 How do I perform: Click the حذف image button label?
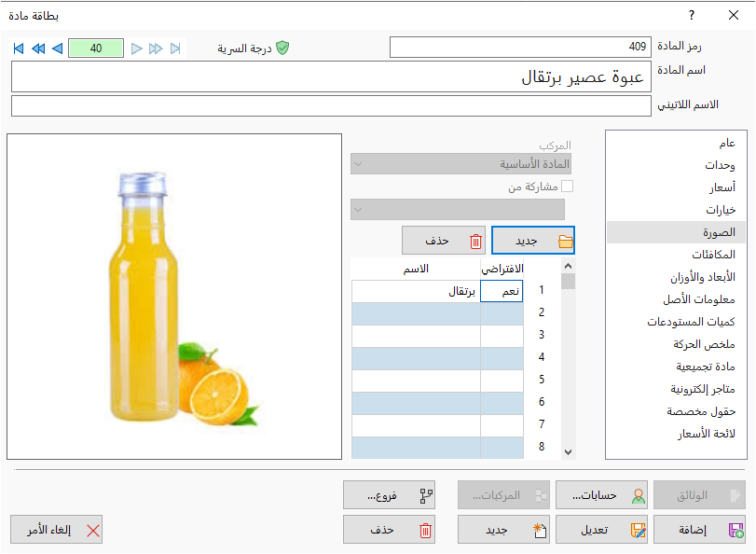point(437,241)
